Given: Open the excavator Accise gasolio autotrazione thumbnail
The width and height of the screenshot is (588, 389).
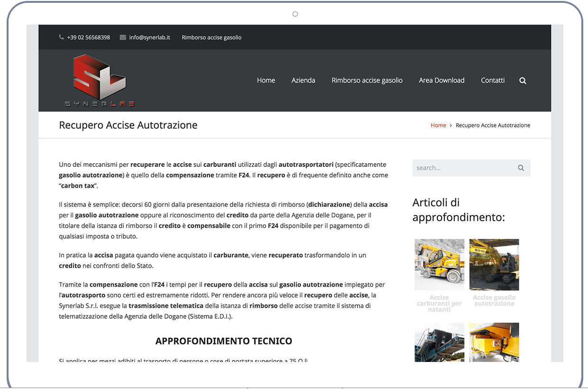Looking at the screenshot, I should point(494,264).
